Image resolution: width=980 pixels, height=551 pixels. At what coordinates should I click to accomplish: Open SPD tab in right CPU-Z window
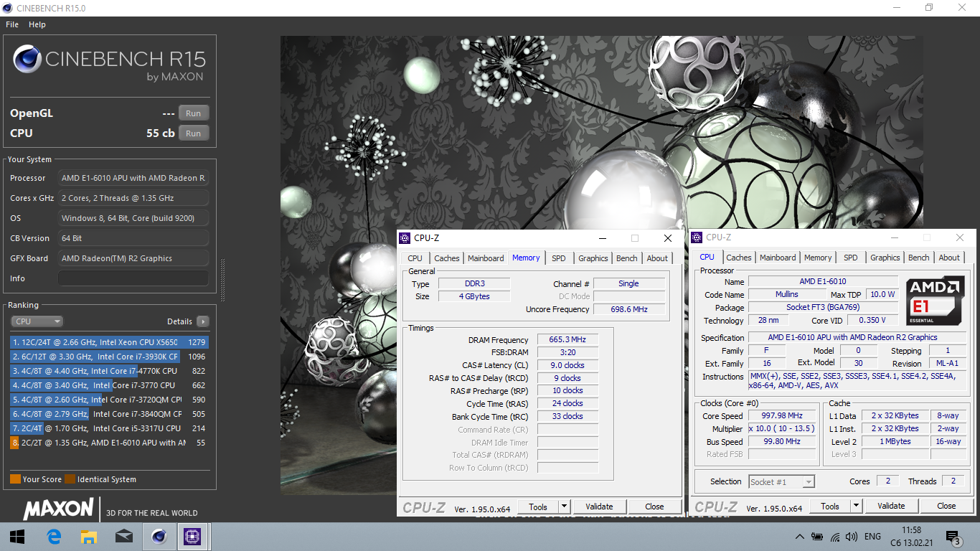tap(851, 258)
